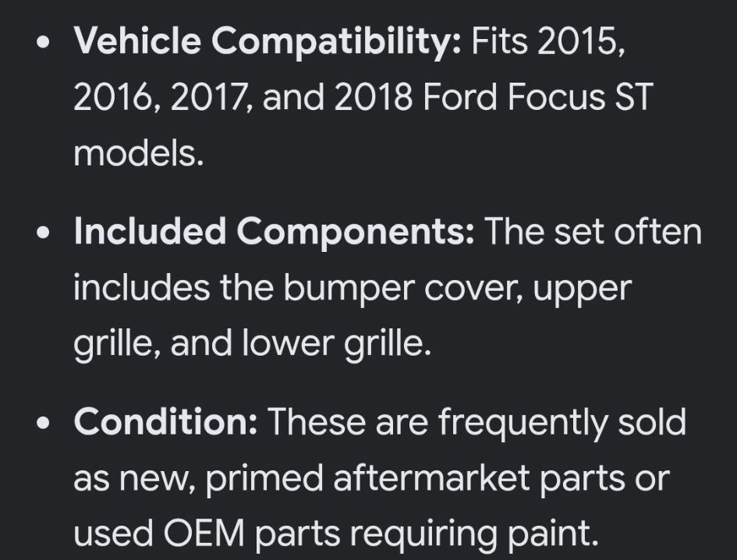
Task: Click the word "OEM"
Action: (x=204, y=533)
